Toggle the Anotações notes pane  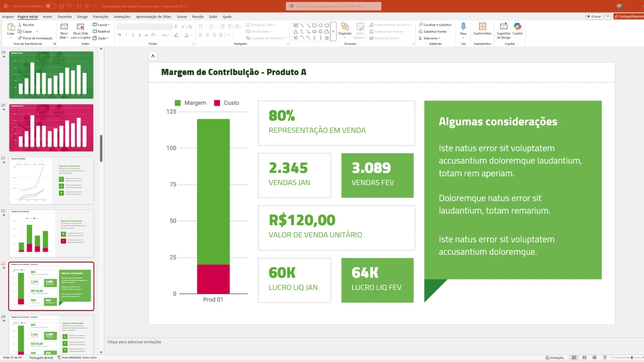pos(554,357)
